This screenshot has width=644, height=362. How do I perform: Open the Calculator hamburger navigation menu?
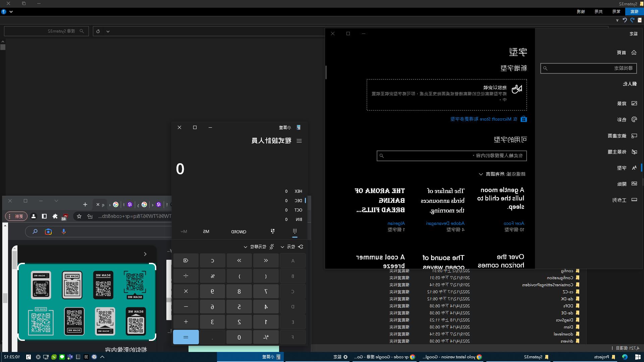point(299,141)
